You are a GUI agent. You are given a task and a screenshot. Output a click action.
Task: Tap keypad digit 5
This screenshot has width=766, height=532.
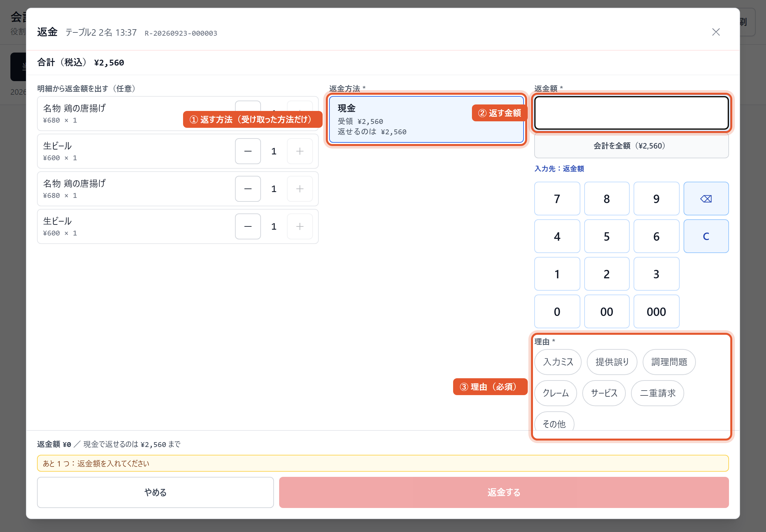click(606, 236)
